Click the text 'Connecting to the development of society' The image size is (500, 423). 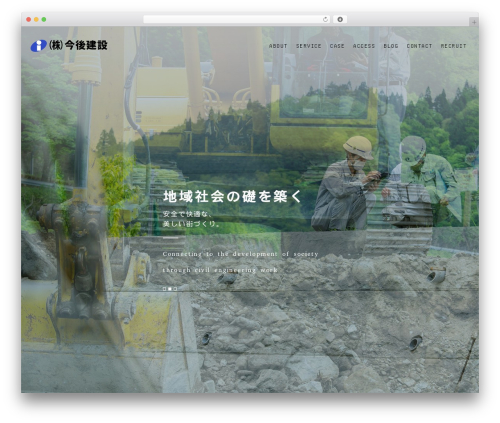point(240,254)
